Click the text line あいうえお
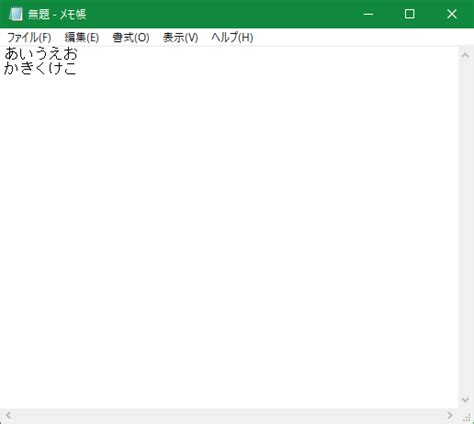The width and height of the screenshot is (474, 424). pos(41,54)
